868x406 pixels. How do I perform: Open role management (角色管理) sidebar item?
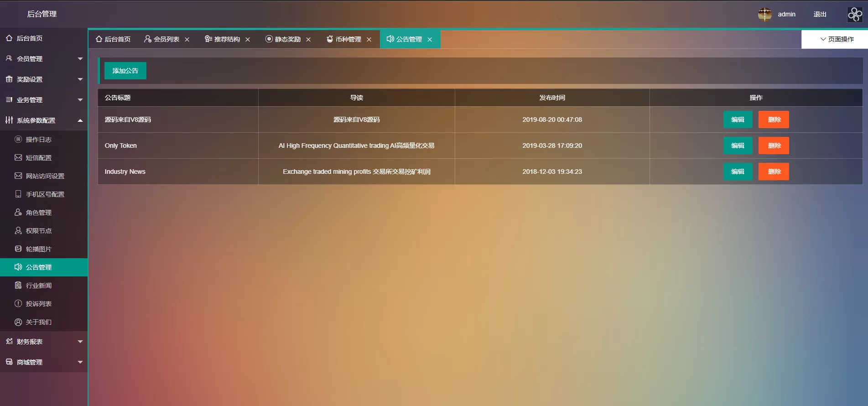(38, 213)
